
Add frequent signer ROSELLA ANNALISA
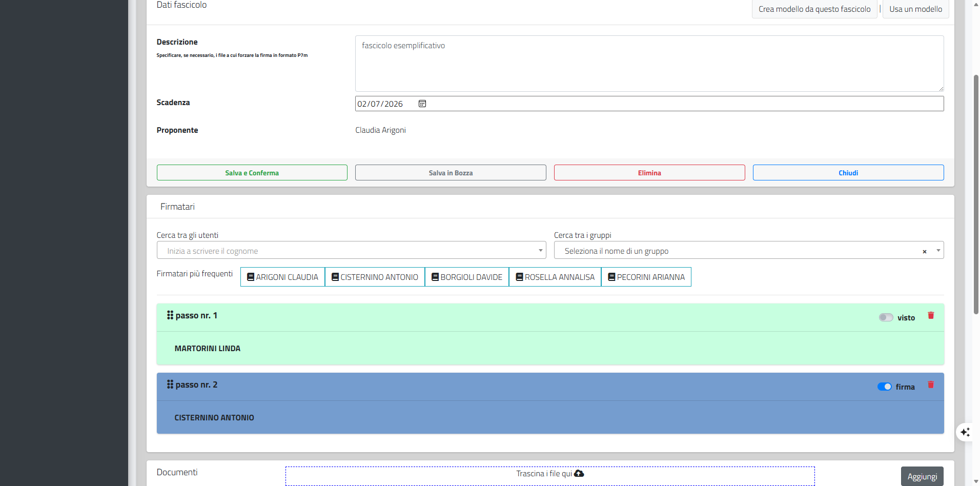point(555,277)
